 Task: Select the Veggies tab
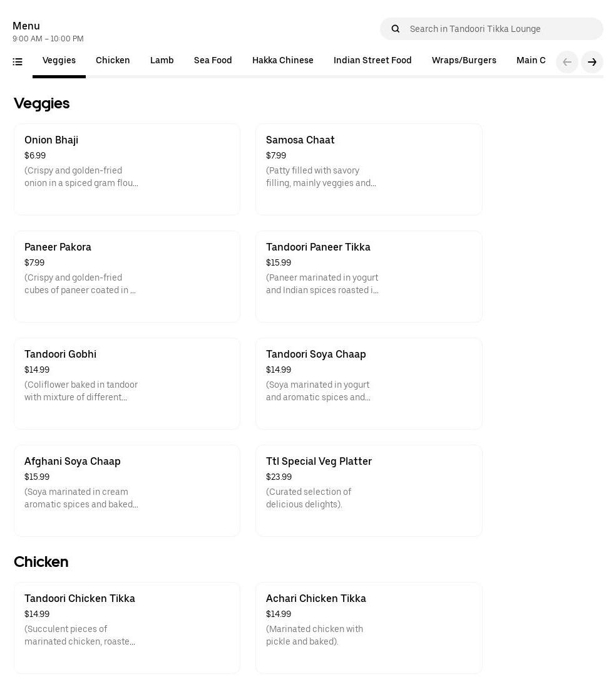coord(59,61)
